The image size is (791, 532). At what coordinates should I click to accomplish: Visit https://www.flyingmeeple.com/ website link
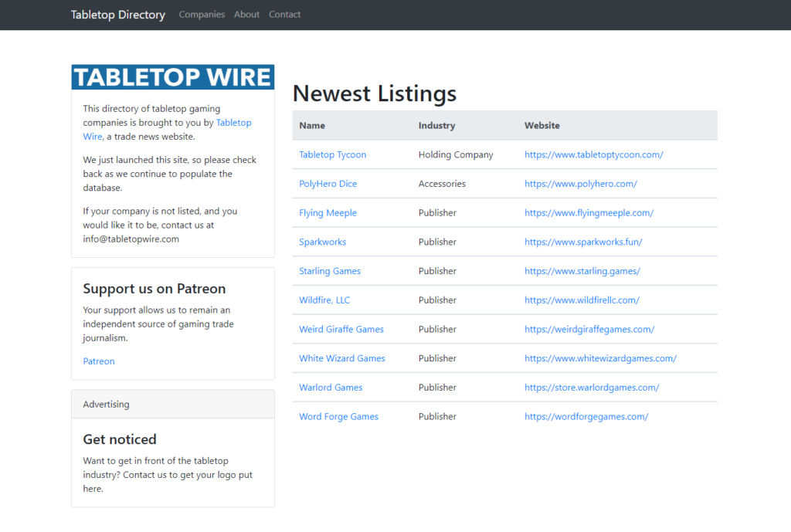tap(589, 213)
